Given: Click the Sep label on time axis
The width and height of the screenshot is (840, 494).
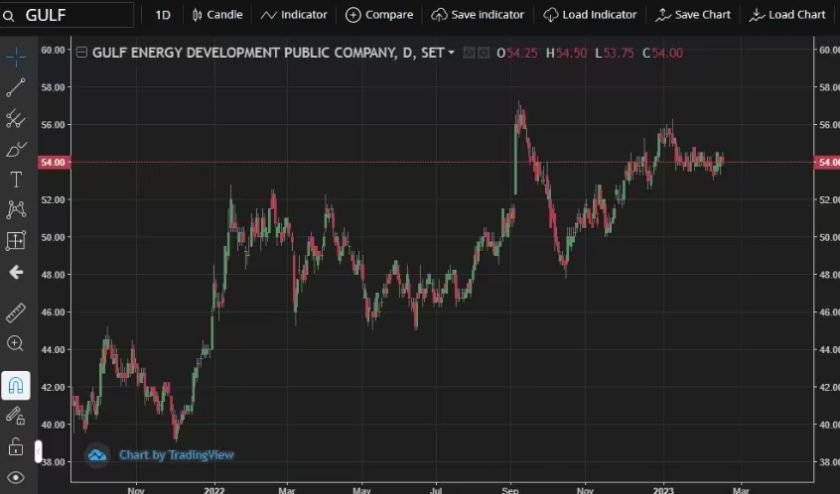Looking at the screenshot, I should (x=510, y=490).
